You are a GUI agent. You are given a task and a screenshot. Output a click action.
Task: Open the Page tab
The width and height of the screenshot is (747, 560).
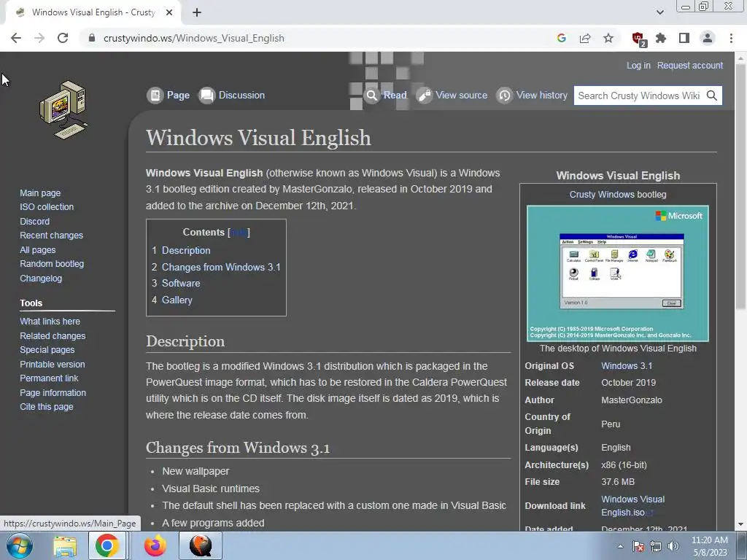click(169, 96)
